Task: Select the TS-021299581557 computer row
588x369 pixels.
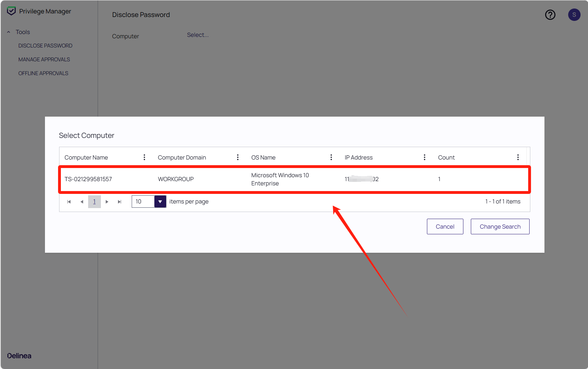Action: [x=88, y=179]
